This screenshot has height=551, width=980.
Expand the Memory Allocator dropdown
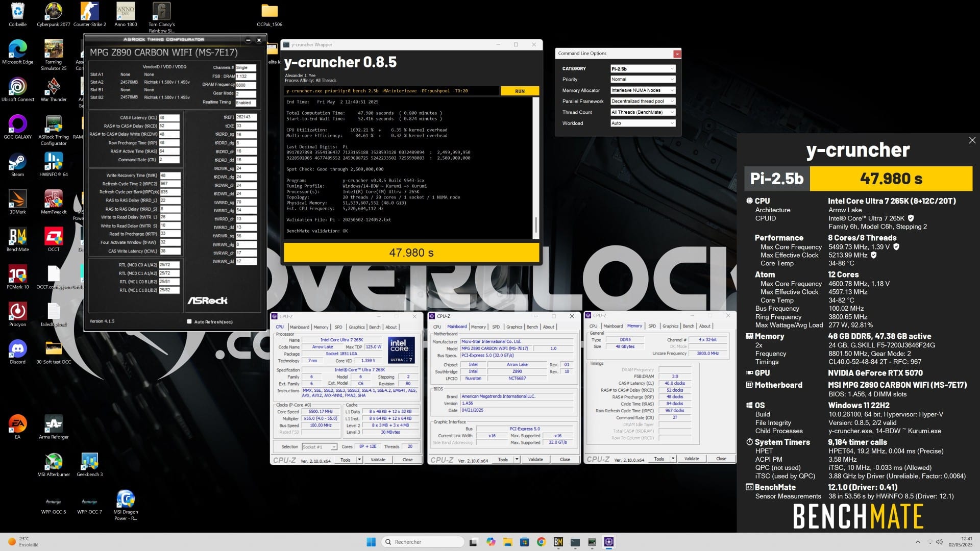tap(643, 90)
